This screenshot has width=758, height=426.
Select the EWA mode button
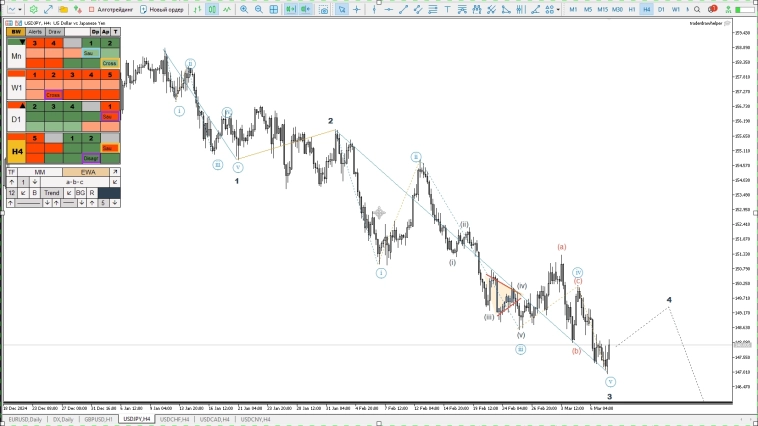(x=88, y=172)
